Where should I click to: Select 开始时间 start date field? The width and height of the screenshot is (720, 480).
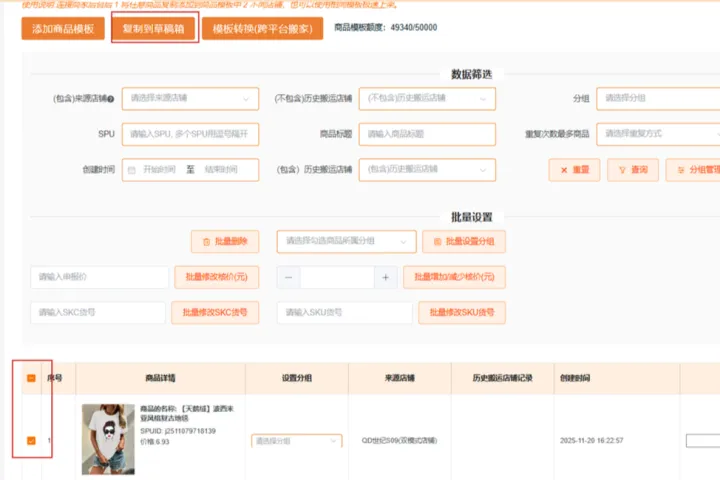159,169
